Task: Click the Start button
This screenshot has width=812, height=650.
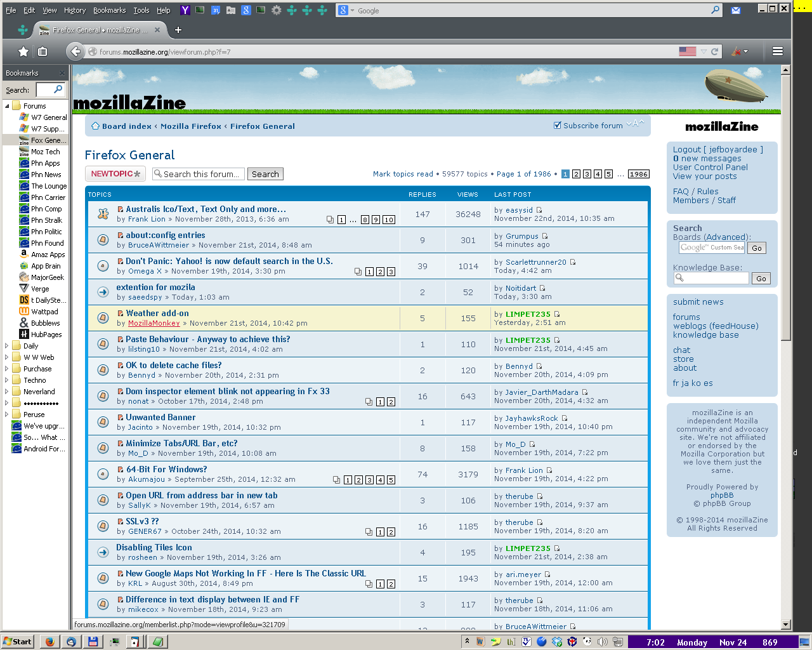Action: 17,642
